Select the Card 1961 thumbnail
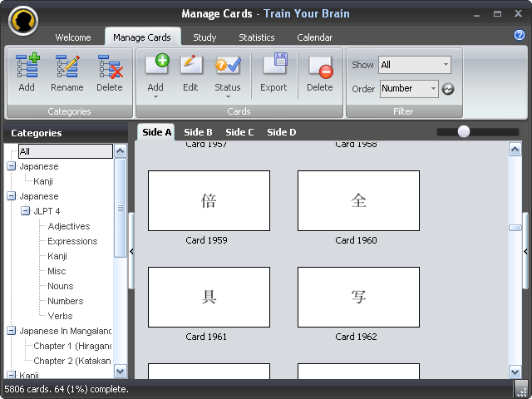Viewport: 532px width, 399px height. 209,297
